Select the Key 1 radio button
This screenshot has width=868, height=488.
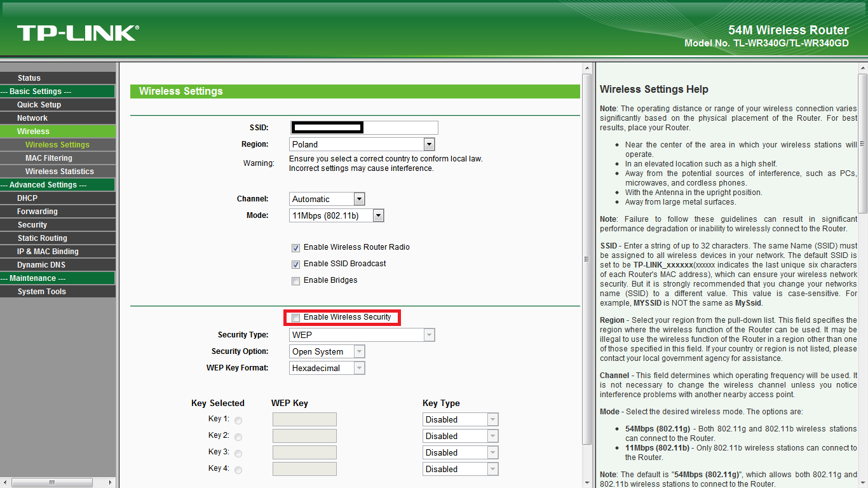tap(238, 421)
